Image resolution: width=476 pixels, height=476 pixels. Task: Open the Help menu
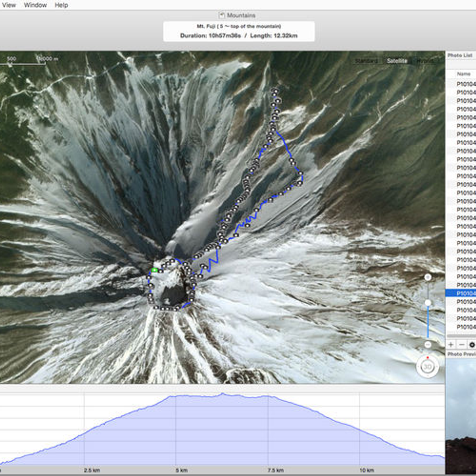pyautogui.click(x=61, y=5)
